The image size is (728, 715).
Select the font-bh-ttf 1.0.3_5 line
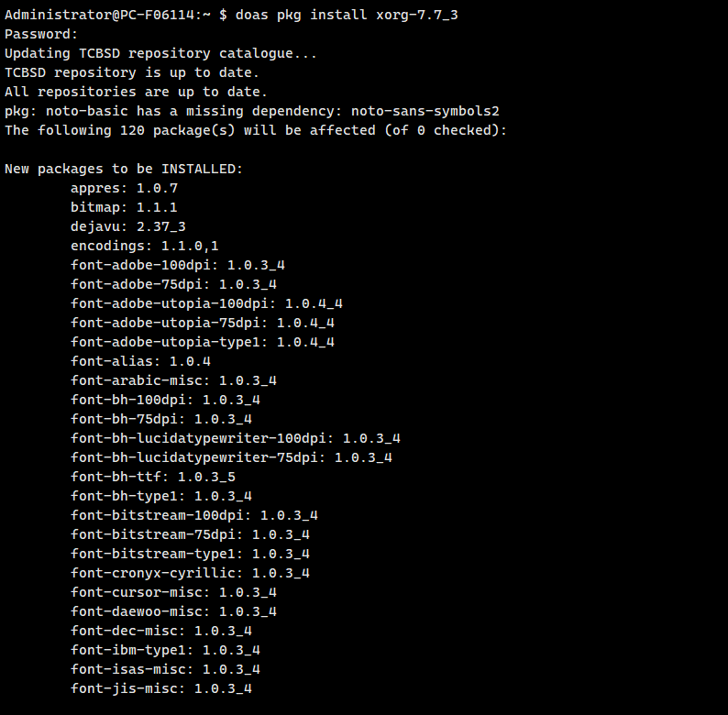tap(152, 477)
